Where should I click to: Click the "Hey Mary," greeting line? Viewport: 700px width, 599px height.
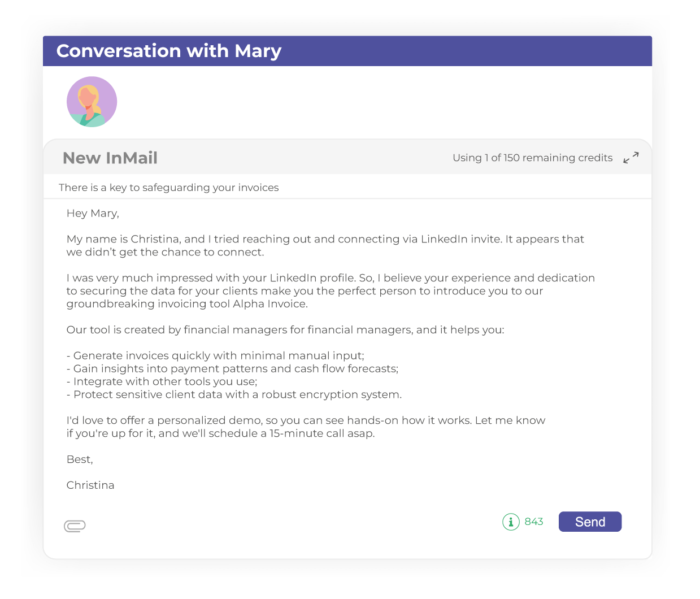point(92,213)
